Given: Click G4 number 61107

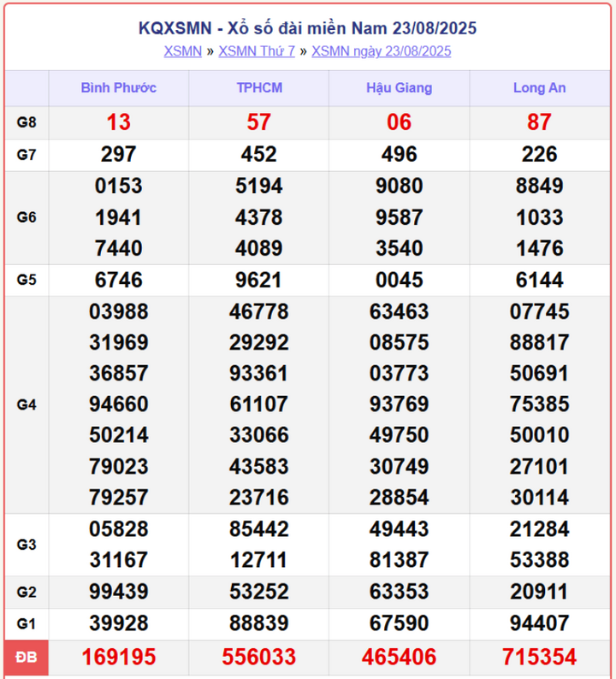Looking at the screenshot, I should 259,404.
